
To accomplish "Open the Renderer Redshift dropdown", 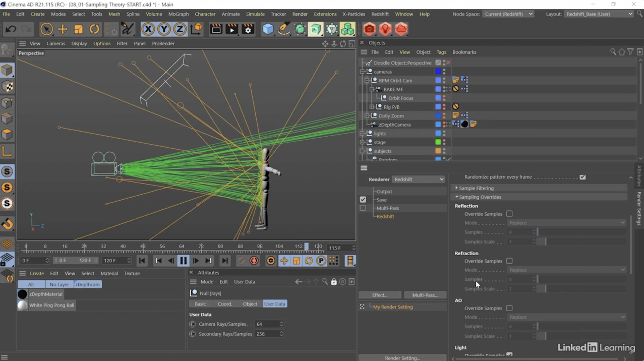I will pyautogui.click(x=418, y=179).
